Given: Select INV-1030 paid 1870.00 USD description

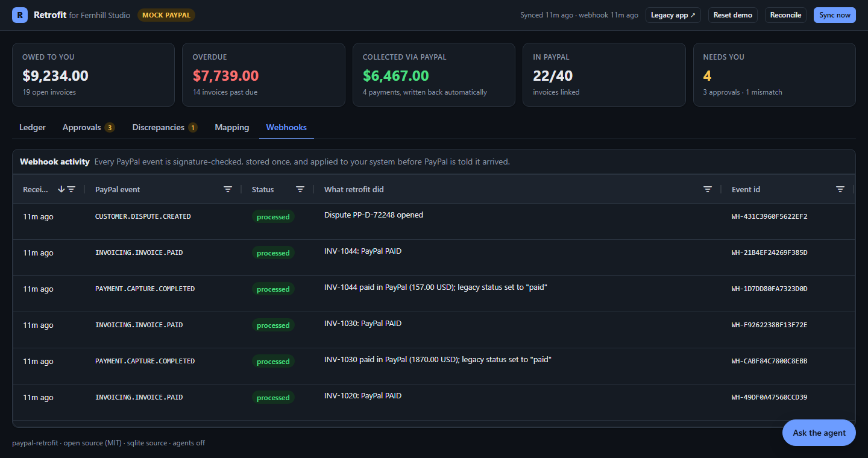Looking at the screenshot, I should [438, 359].
